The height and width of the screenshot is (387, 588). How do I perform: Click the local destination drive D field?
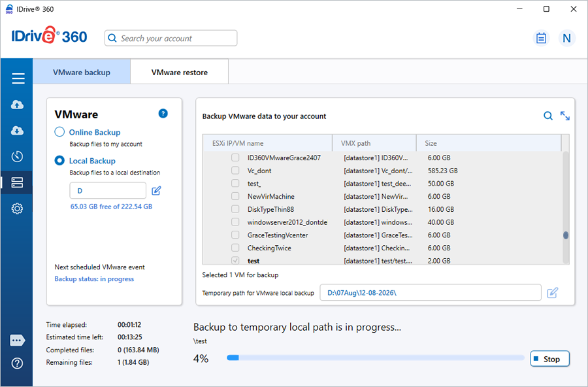tap(108, 190)
